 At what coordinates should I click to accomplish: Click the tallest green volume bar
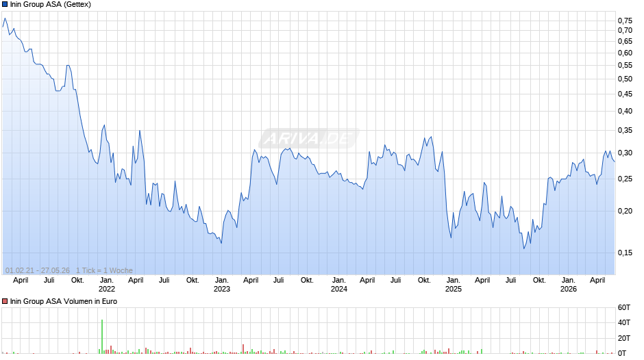(102, 337)
